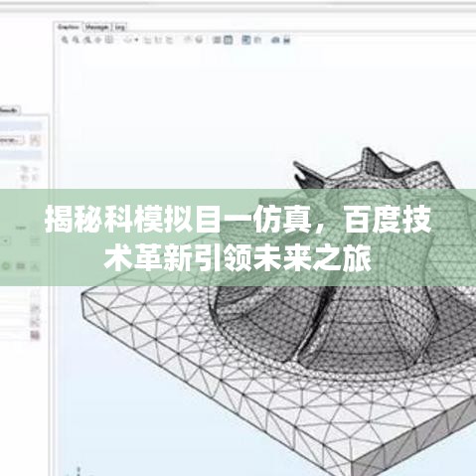Toggle the dark outlined square toolbar button
The image size is (476, 476).
(x=228, y=40)
